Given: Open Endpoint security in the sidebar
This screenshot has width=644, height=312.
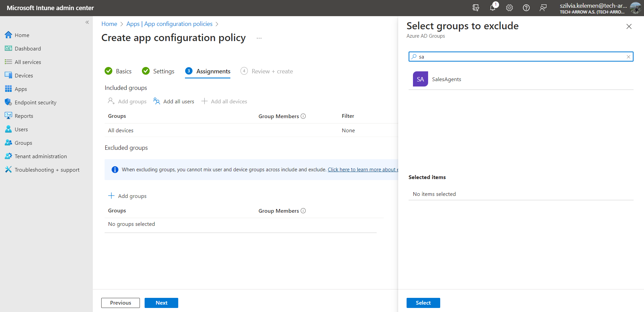Looking at the screenshot, I should coord(35,102).
